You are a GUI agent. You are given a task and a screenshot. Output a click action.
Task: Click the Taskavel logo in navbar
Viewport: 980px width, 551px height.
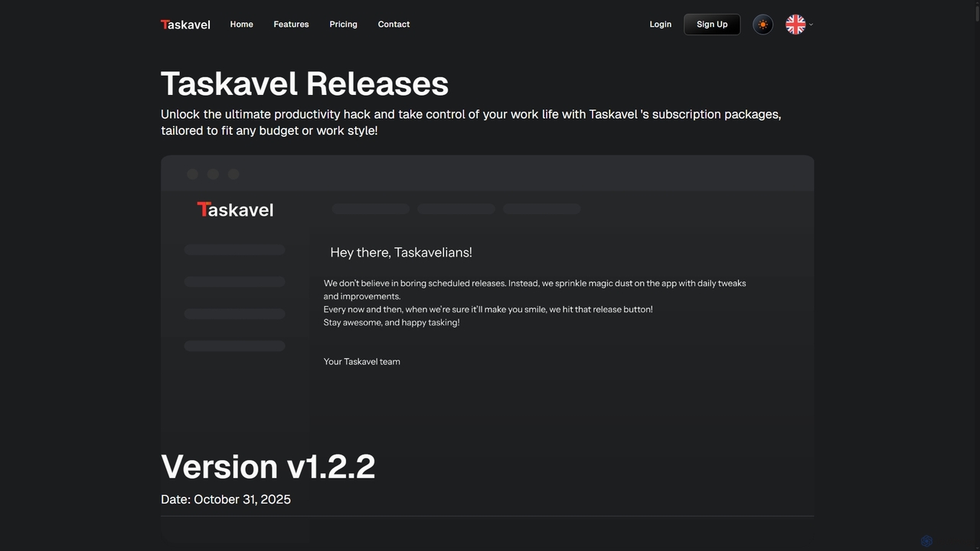(185, 24)
